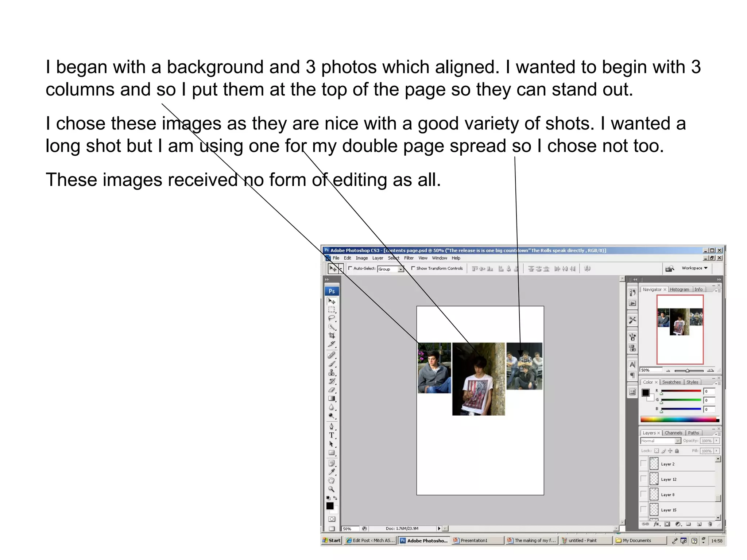This screenshot has width=747, height=560.
Task: Show Layer 8 via visibility box
Action: (644, 494)
